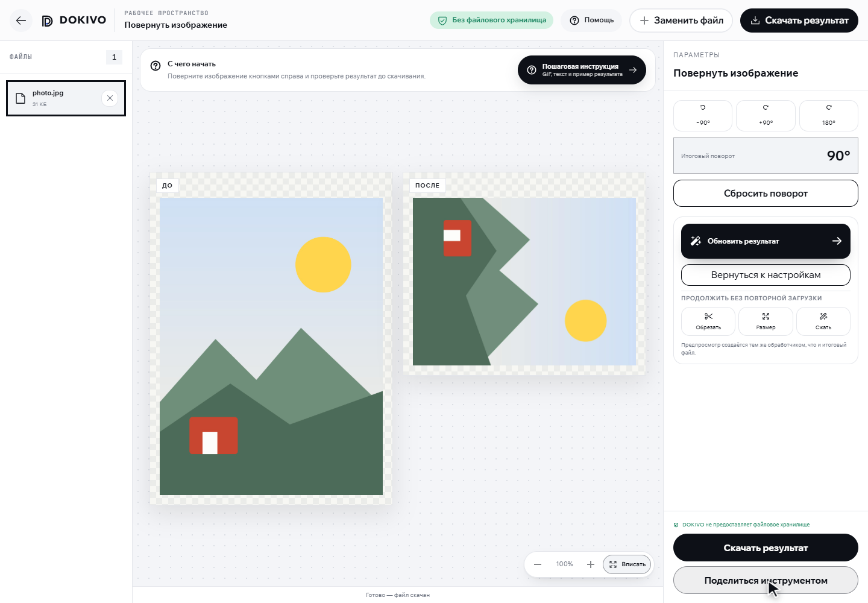Continue with Обрезать crop tool

click(708, 321)
